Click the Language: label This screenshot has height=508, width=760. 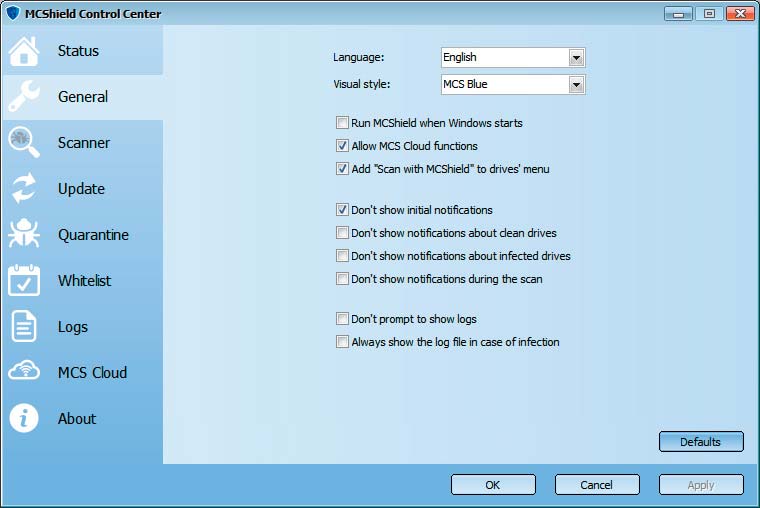[358, 58]
